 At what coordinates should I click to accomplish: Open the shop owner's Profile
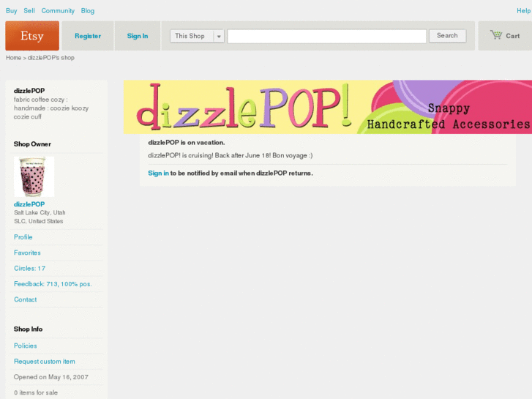coord(23,237)
